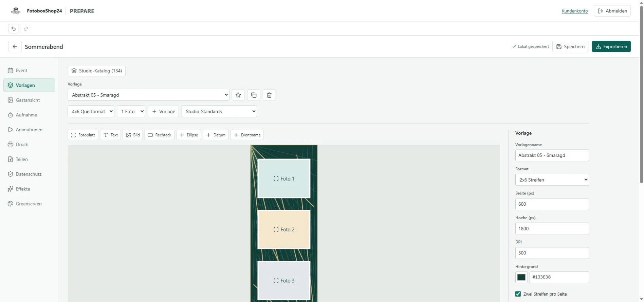
Task: Select the Foto 2 placeholder on canvas
Action: click(x=284, y=230)
